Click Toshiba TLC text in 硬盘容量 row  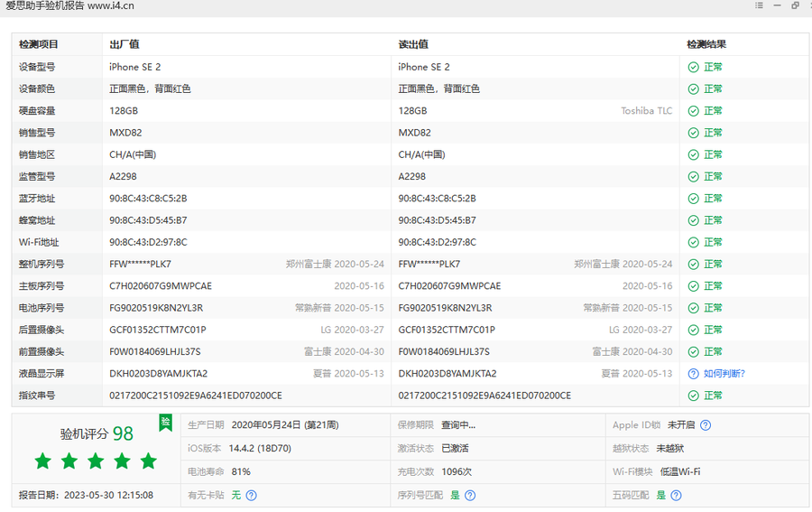[646, 111]
